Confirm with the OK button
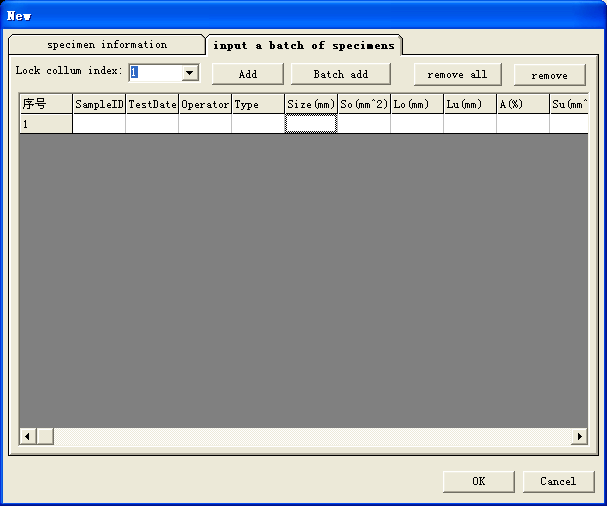Image resolution: width=607 pixels, height=506 pixels. (x=478, y=481)
